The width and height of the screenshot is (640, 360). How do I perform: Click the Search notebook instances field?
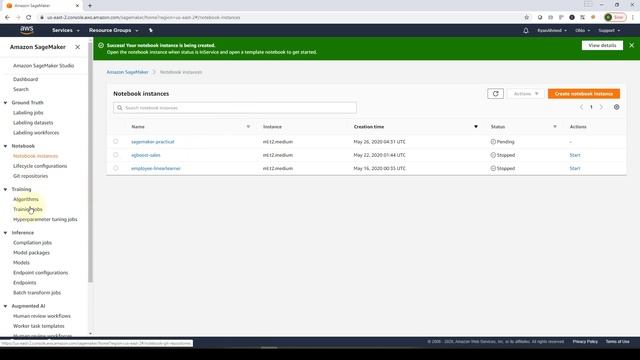[235, 108]
